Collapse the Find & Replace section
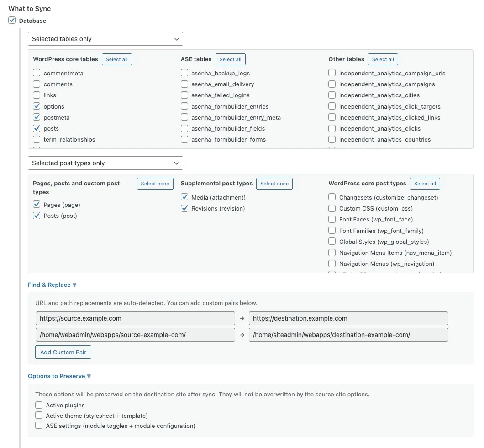The height and width of the screenshot is (448, 484). tap(52, 285)
